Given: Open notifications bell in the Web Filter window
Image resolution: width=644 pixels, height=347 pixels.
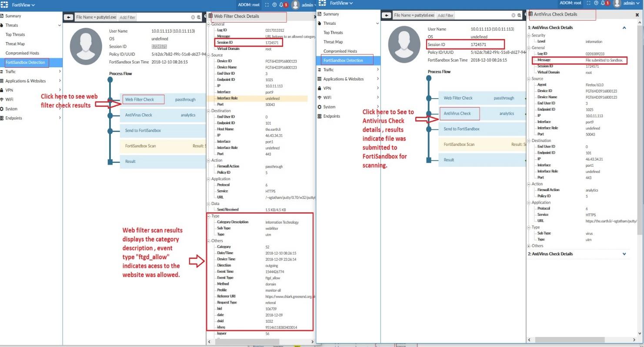Looking at the screenshot, I should (281, 5).
